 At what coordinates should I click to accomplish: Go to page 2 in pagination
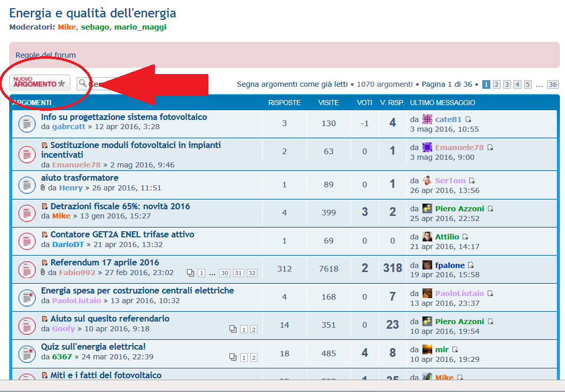pyautogui.click(x=497, y=85)
